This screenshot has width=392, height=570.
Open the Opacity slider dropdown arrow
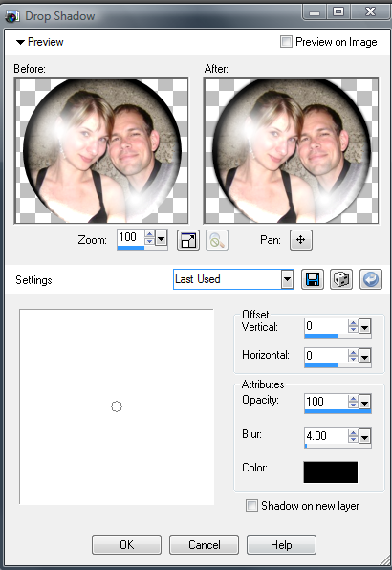364,403
